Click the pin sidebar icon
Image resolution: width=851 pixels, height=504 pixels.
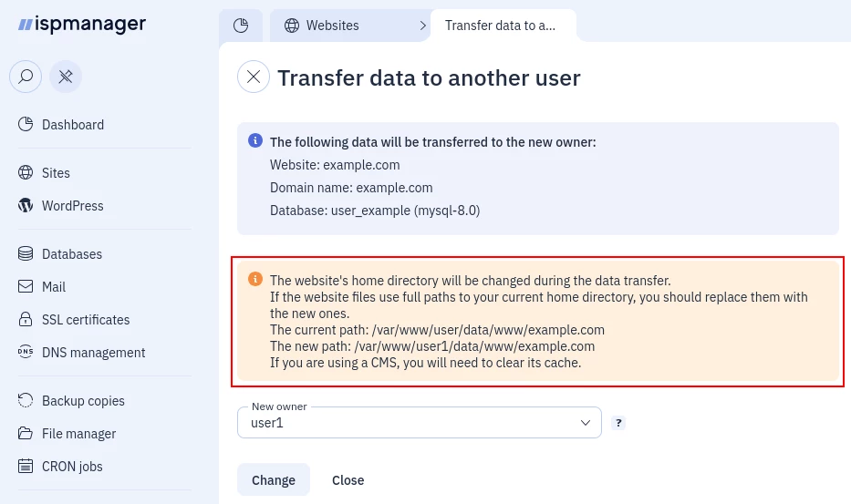(x=66, y=77)
